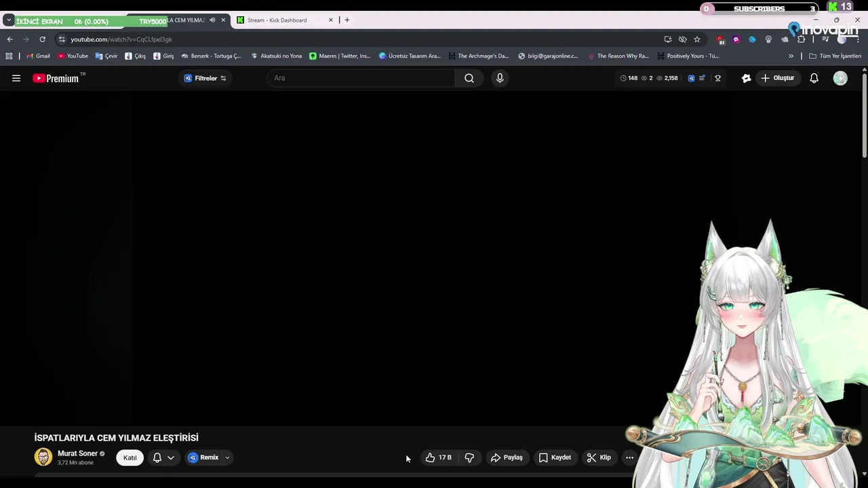Click the blue vidIQ icon in the stats bar

pyautogui.click(x=691, y=78)
